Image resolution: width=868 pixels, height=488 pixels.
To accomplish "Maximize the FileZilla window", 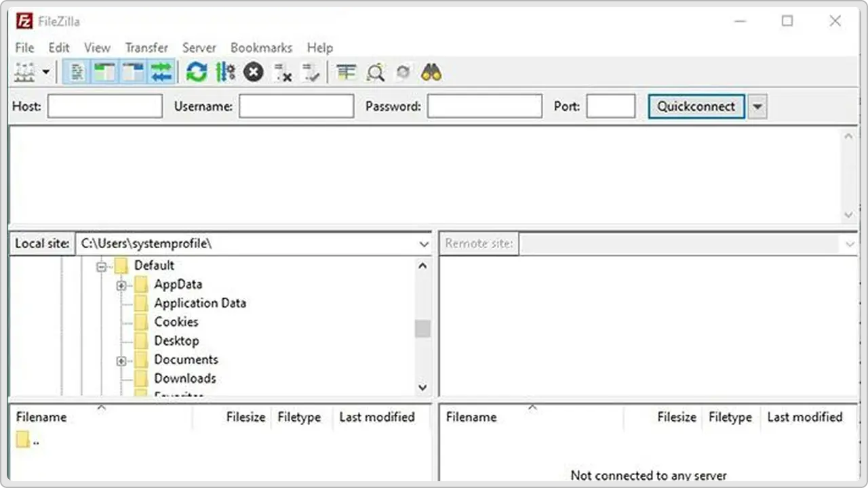I will pyautogui.click(x=787, y=21).
